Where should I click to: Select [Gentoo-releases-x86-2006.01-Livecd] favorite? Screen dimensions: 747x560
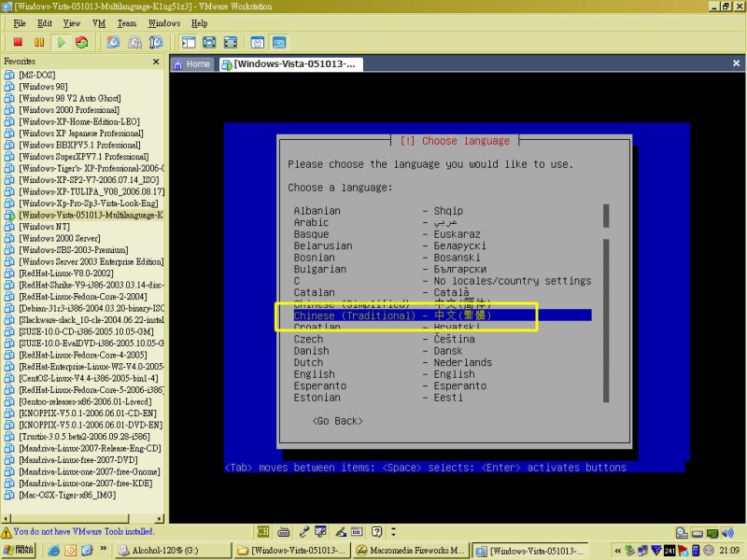point(85,401)
